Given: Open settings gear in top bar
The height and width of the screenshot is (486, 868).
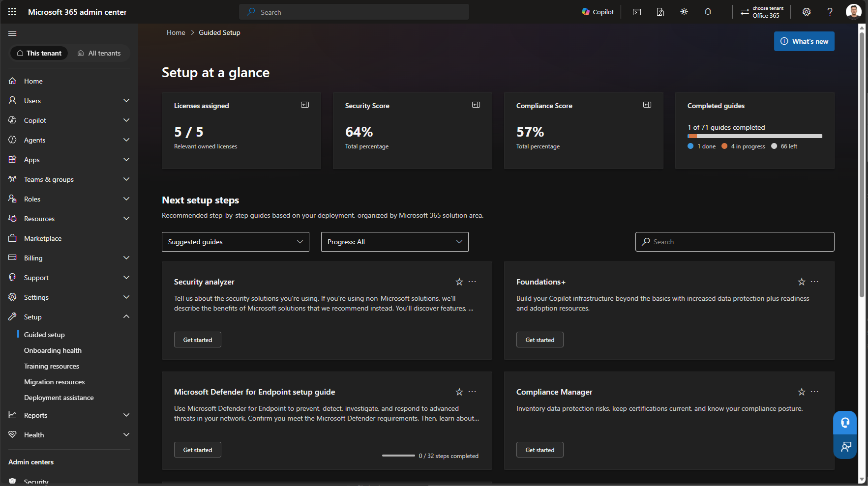Looking at the screenshot, I should pyautogui.click(x=807, y=12).
